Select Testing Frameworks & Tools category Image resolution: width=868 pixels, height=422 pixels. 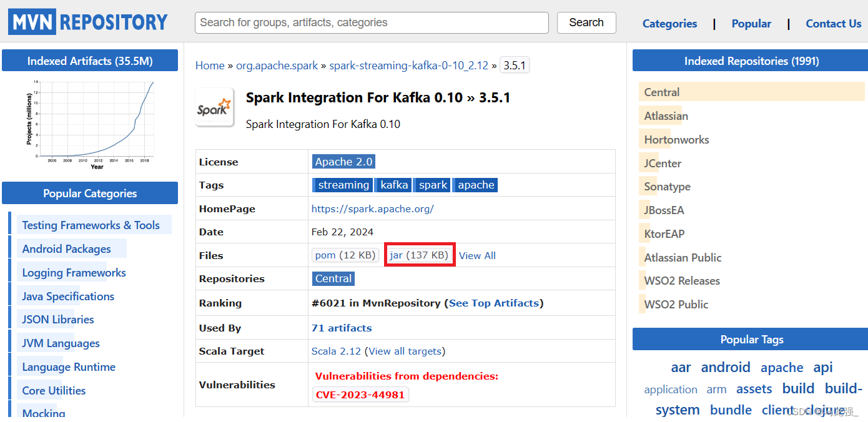tap(91, 225)
